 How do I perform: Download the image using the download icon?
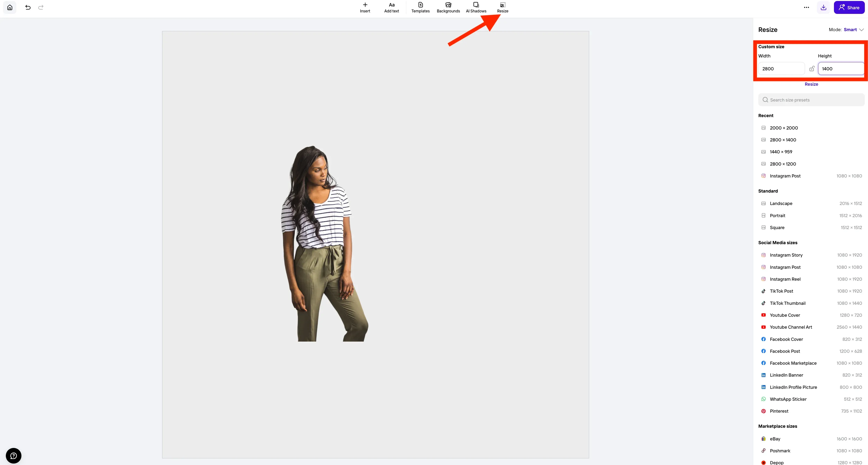823,7
